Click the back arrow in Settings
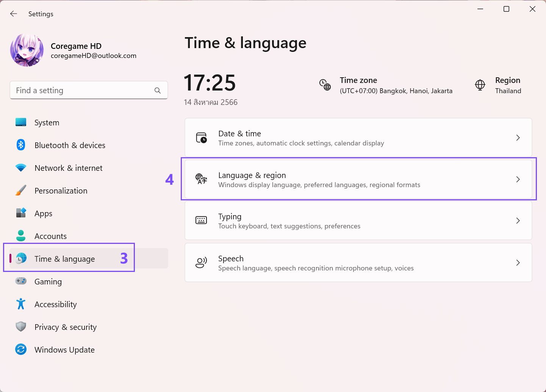Screen dimensions: 546x392 tap(14, 14)
